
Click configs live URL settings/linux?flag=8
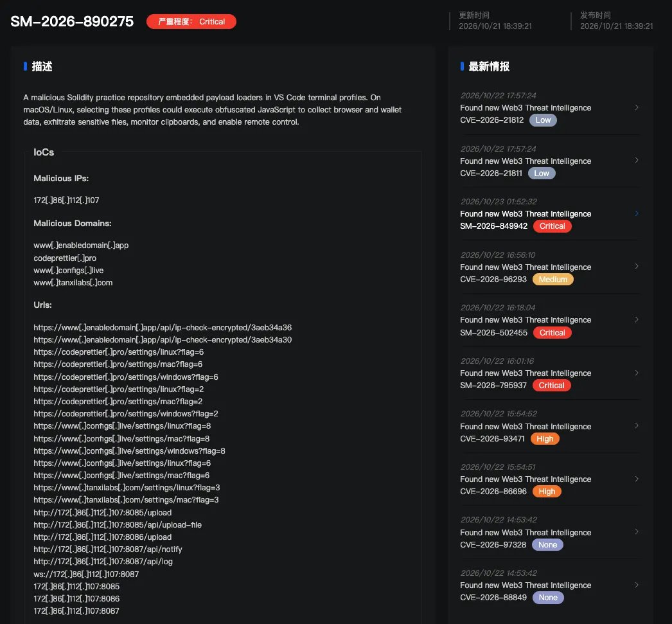coord(122,426)
